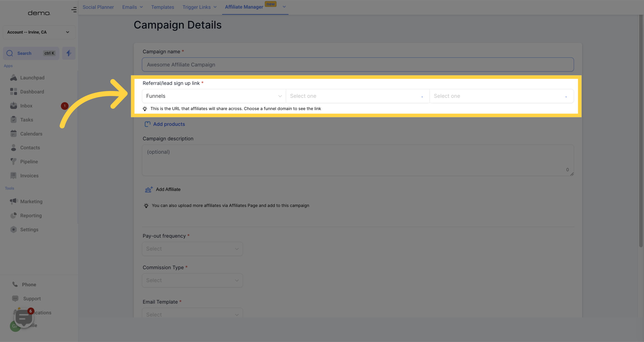The width and height of the screenshot is (644, 342).
Task: Switch to the Social Planner tab
Action: click(x=98, y=7)
